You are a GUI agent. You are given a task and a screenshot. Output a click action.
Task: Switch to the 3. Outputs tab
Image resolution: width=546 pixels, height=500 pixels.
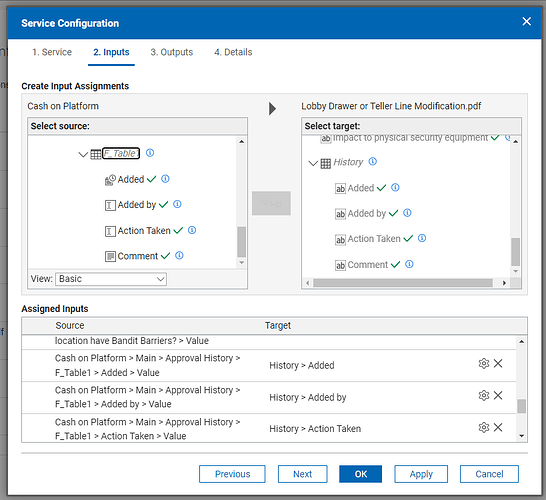(172, 52)
